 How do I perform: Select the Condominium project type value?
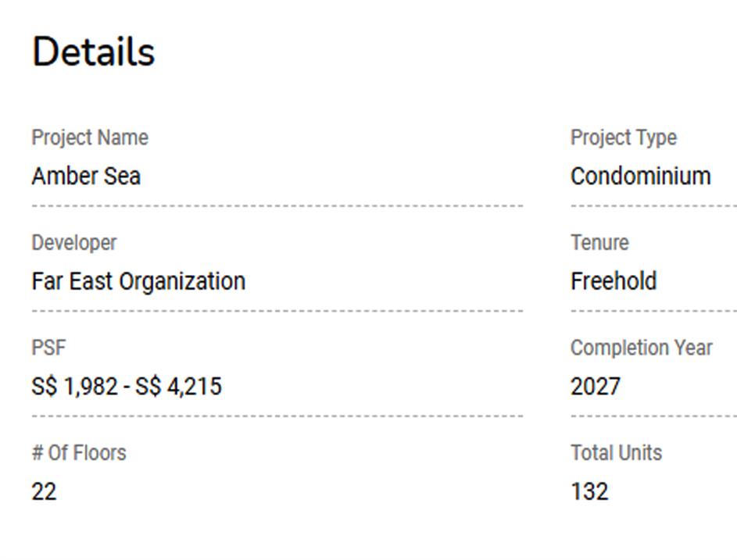pyautogui.click(x=640, y=177)
